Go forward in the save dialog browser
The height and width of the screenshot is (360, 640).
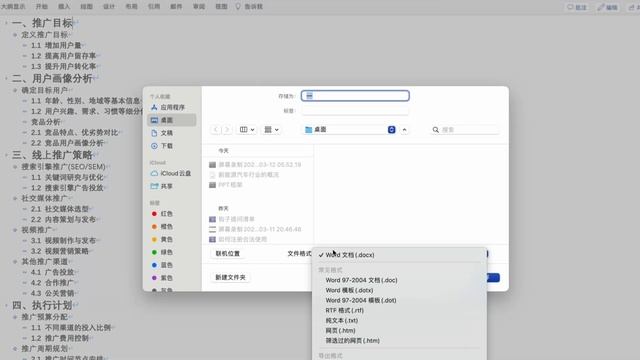[x=227, y=130]
